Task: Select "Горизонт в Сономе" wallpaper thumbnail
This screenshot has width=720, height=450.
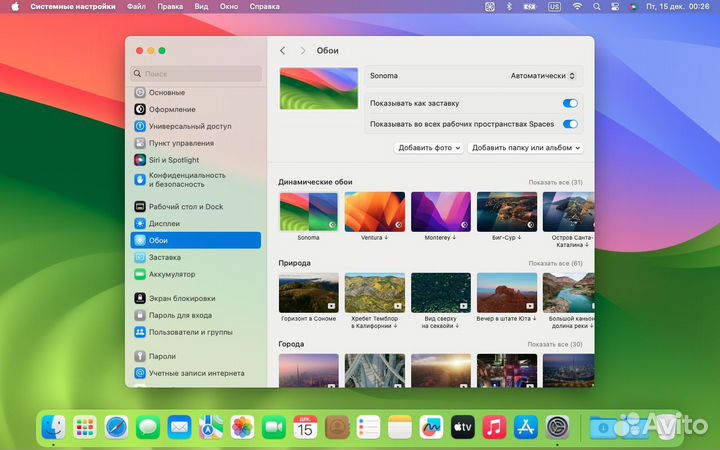Action: [309, 292]
